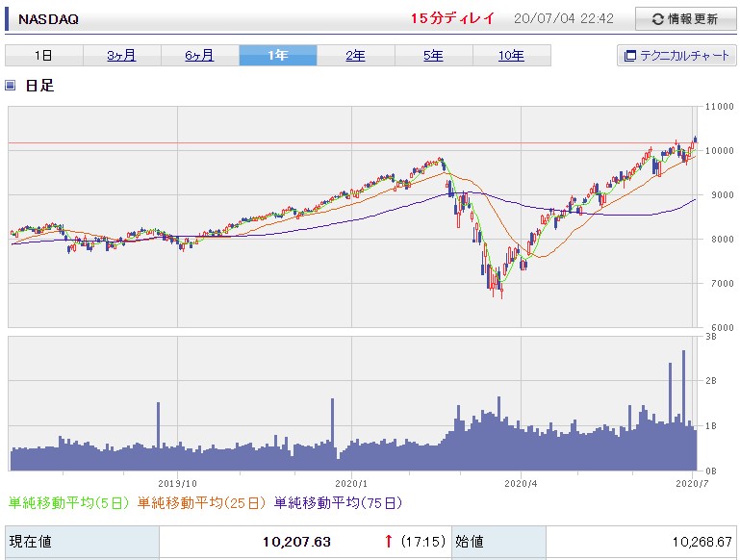740x560 pixels.
Task: Click the 単純移動平均(5日) legend label
Action: click(69, 503)
